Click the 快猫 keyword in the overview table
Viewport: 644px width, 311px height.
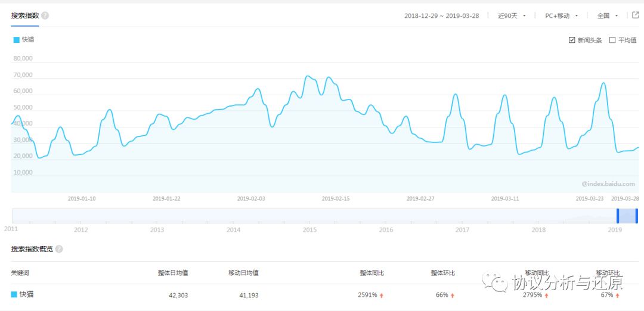26,294
